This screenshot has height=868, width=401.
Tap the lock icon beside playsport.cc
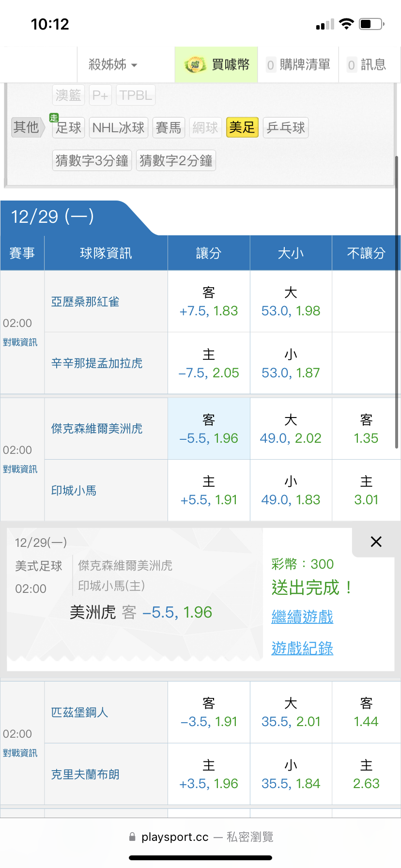coord(132,837)
